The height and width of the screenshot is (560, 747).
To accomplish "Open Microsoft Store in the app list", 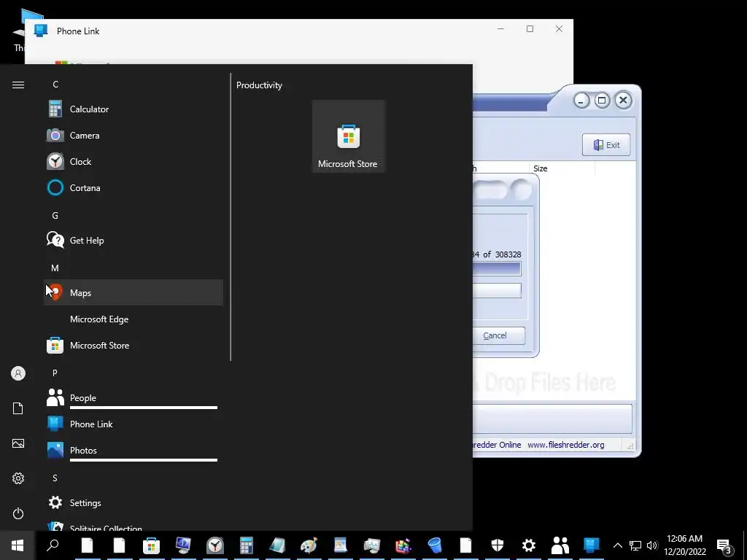I will (x=133, y=345).
